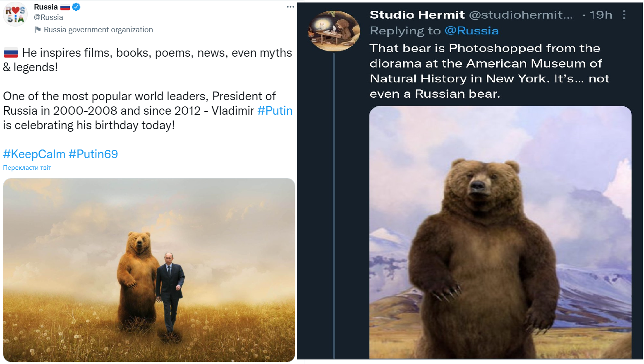Viewport: 644px width, 364px height.
Task: Click the @studiohermit handle
Action: 521,15
